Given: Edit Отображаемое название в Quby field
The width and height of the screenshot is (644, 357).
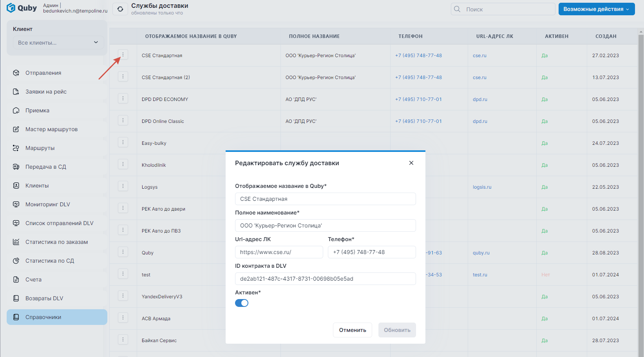Looking at the screenshot, I should [x=325, y=199].
